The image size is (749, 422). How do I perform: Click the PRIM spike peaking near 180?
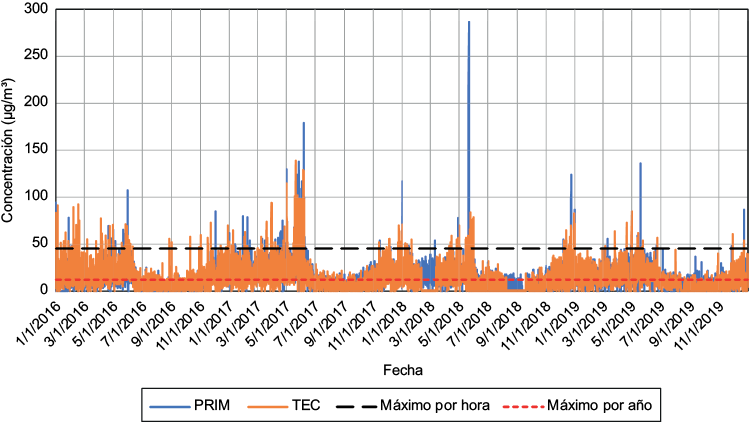pyautogui.click(x=304, y=146)
